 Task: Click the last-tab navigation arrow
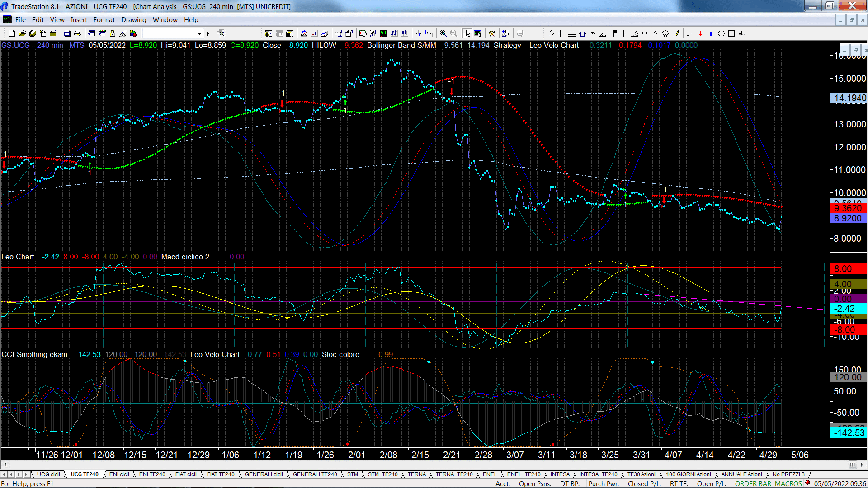tap(26, 474)
